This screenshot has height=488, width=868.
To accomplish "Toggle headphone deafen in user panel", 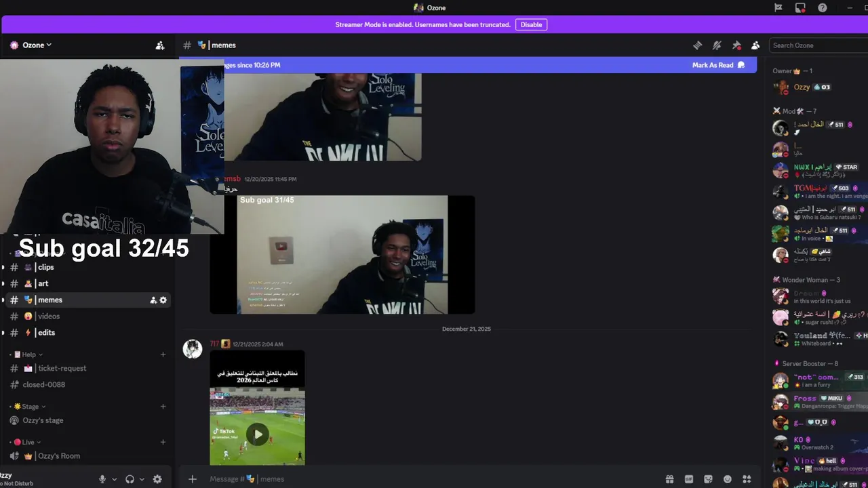I will 130,479.
